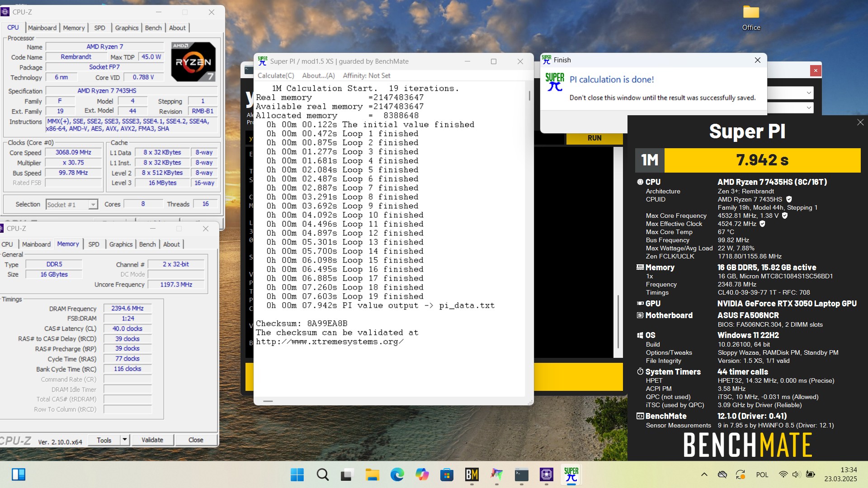
Task: Open Microsoft Store from the taskbar
Action: tap(447, 474)
